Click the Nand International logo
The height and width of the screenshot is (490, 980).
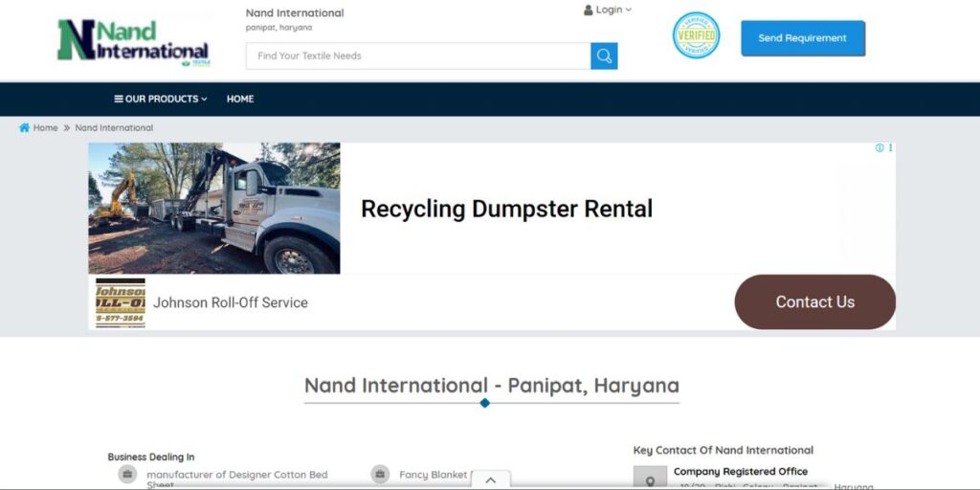[133, 40]
